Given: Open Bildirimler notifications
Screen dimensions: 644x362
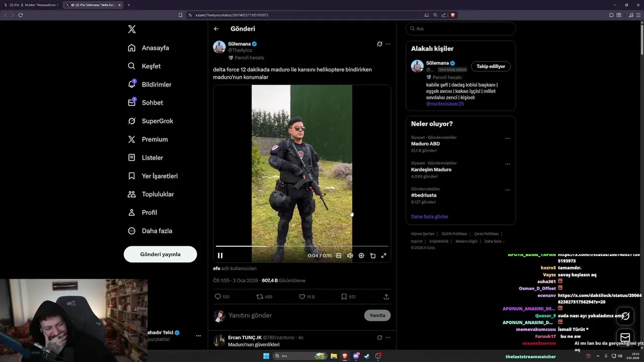Looking at the screenshot, I should (x=149, y=84).
